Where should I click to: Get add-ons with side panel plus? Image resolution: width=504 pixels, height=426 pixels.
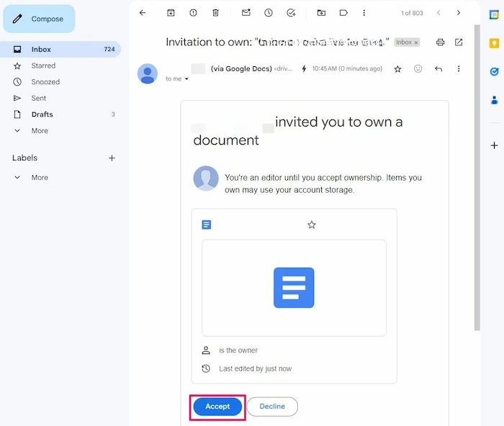pyautogui.click(x=494, y=145)
